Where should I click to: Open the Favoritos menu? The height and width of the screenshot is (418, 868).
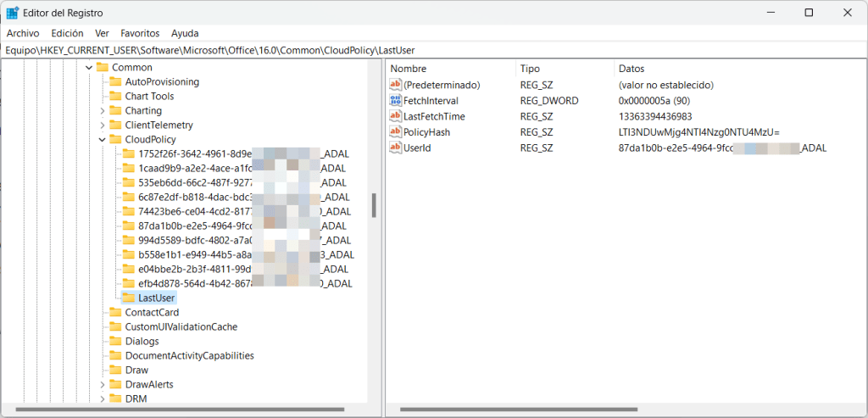pyautogui.click(x=140, y=33)
